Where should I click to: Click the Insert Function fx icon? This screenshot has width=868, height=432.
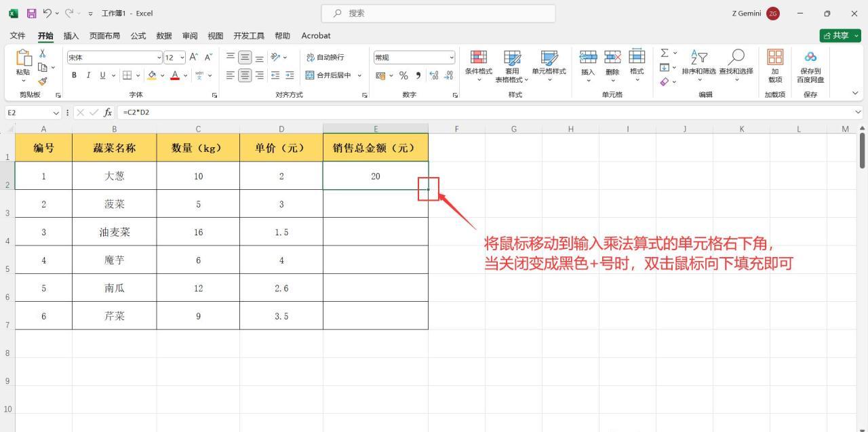tap(108, 112)
